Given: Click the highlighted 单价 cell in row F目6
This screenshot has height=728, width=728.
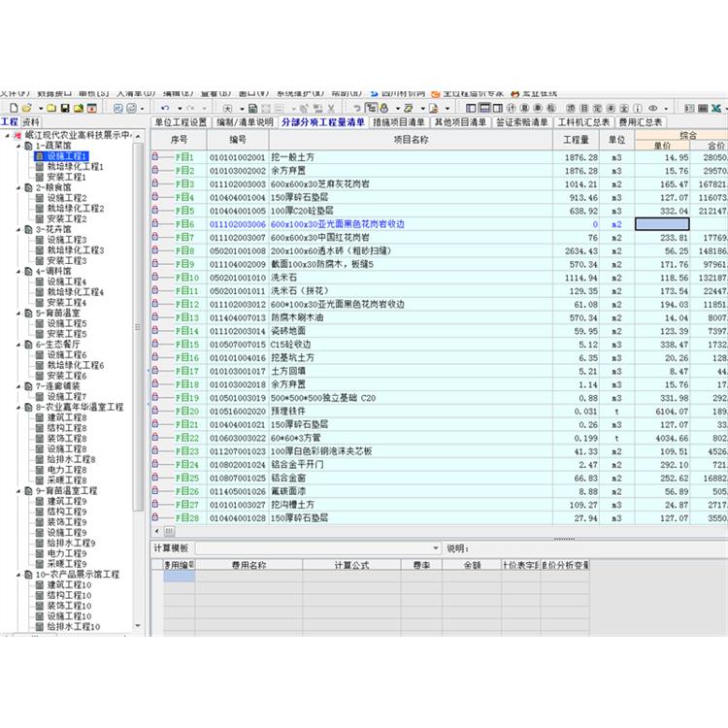Looking at the screenshot, I should [x=662, y=224].
